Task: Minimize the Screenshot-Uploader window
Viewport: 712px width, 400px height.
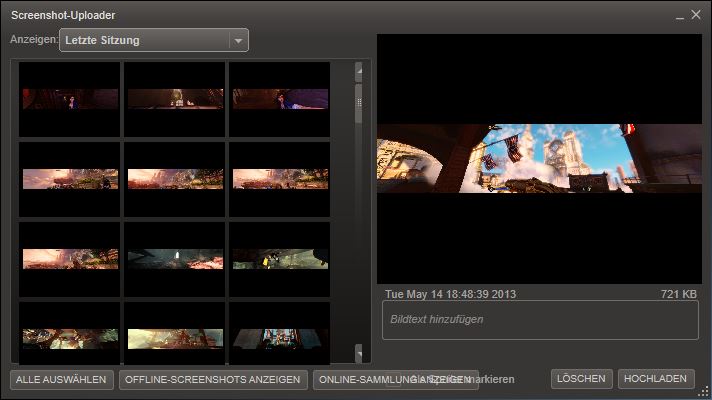Action: pos(680,16)
